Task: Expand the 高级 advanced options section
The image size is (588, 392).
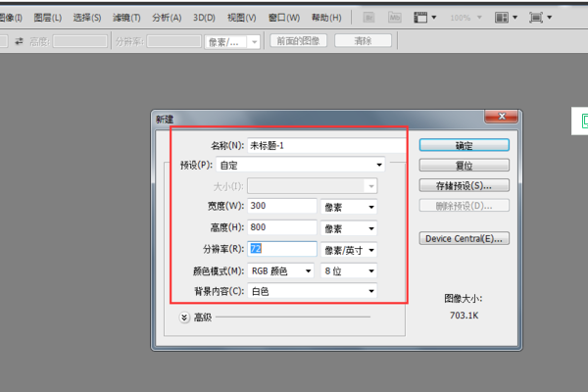Action: coord(184,318)
